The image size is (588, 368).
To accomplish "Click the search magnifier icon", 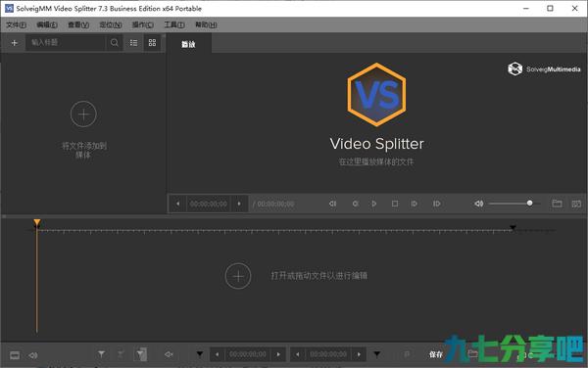I will [115, 43].
